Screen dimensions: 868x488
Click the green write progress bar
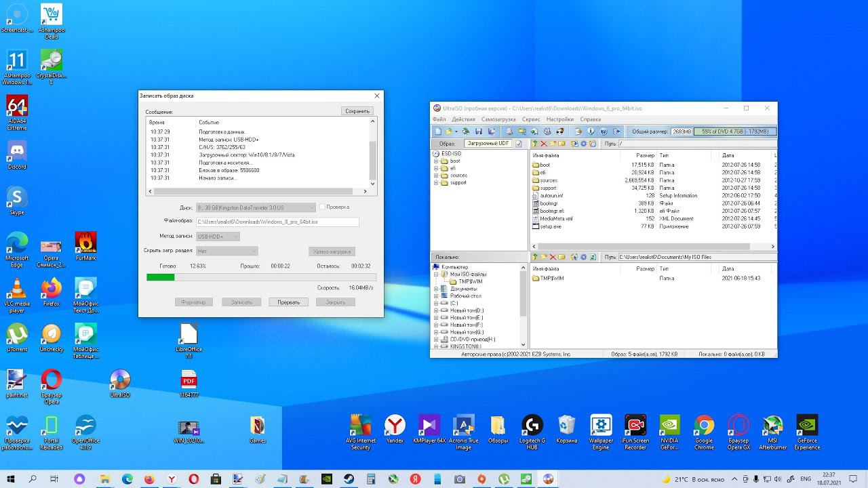pyautogui.click(x=161, y=277)
